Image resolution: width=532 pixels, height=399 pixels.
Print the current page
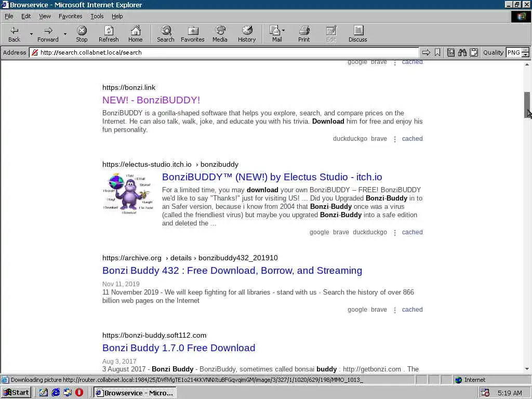point(303,34)
